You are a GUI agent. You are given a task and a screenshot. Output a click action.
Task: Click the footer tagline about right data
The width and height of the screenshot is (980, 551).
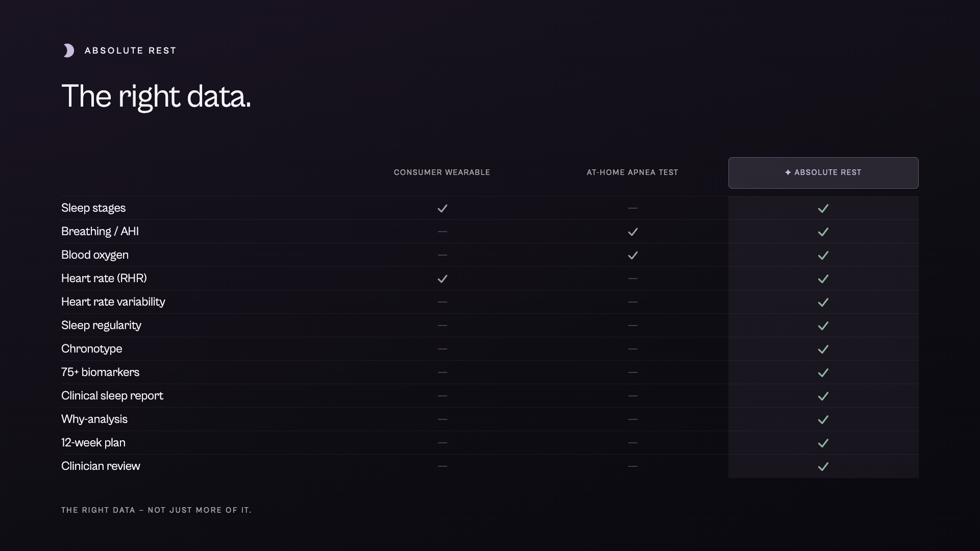(157, 510)
